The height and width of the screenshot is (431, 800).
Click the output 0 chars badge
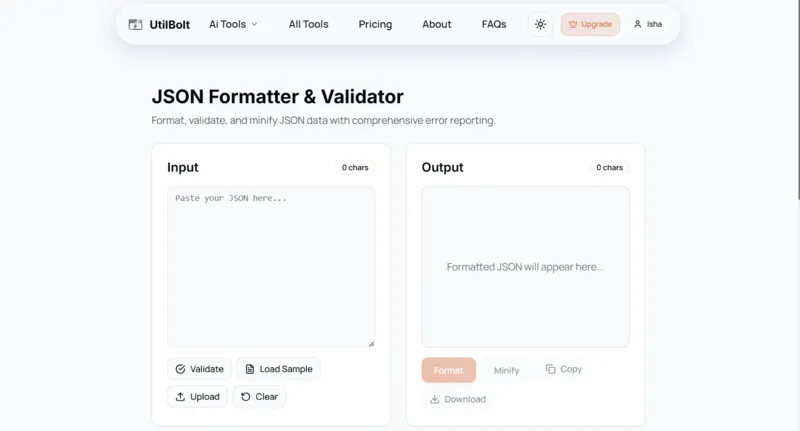[610, 167]
